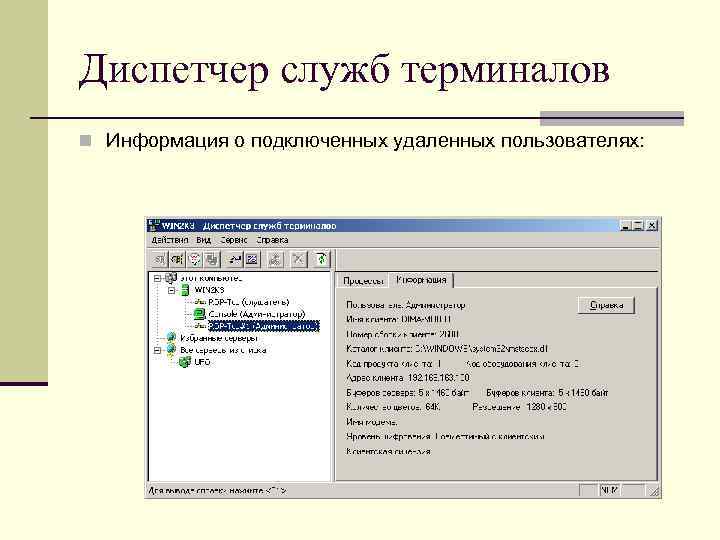Click the grayed logoff toolbar icon

[x=275, y=259]
